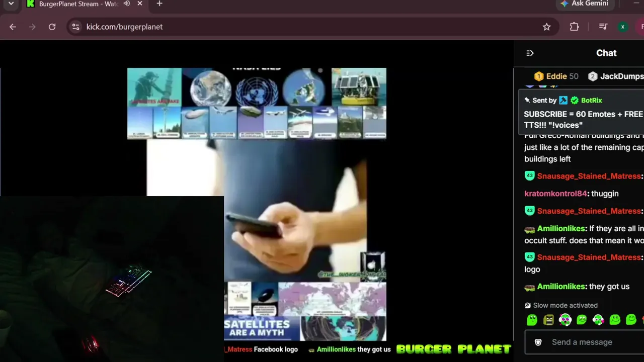Pick the fifth emote with headphones
The image size is (644, 362).
click(x=598, y=320)
